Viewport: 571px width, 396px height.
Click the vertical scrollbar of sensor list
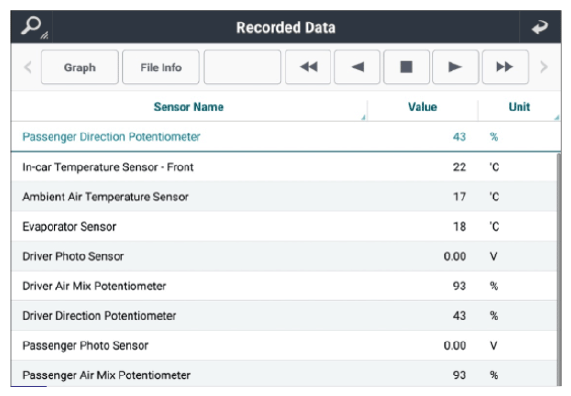click(559, 270)
